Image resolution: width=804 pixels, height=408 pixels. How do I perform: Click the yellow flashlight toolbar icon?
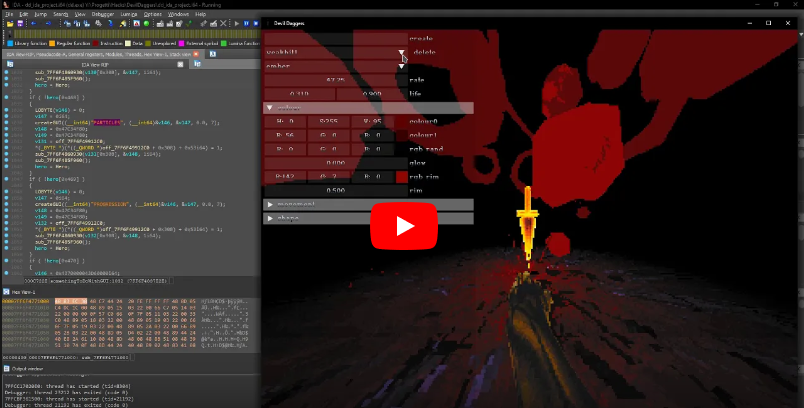(x=123, y=24)
